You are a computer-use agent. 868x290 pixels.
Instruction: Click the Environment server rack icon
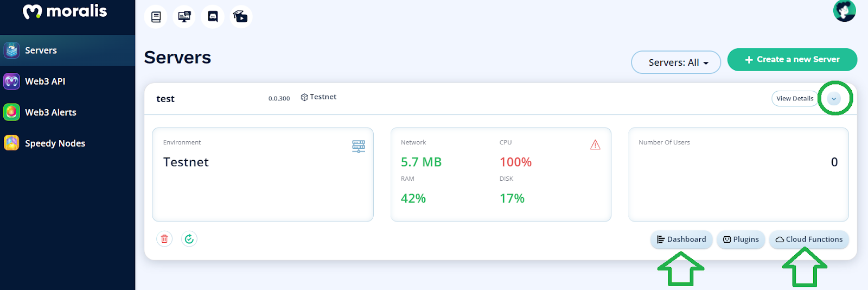coord(359,147)
